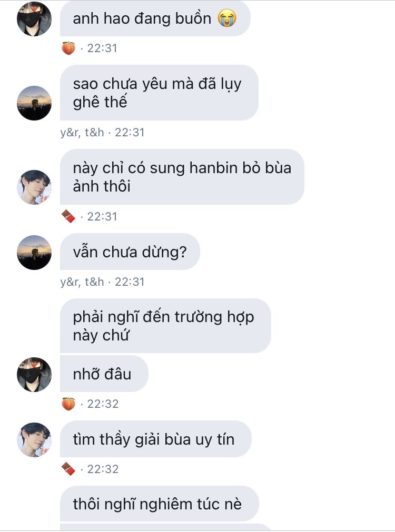Select the 'vẫn chưa dừng?' message bubble
395x532 pixels.
tap(130, 252)
